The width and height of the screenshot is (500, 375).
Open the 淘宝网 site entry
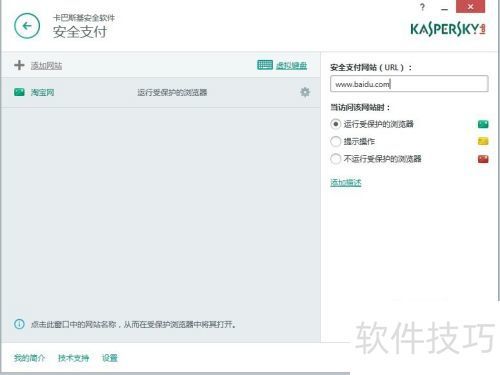point(42,92)
